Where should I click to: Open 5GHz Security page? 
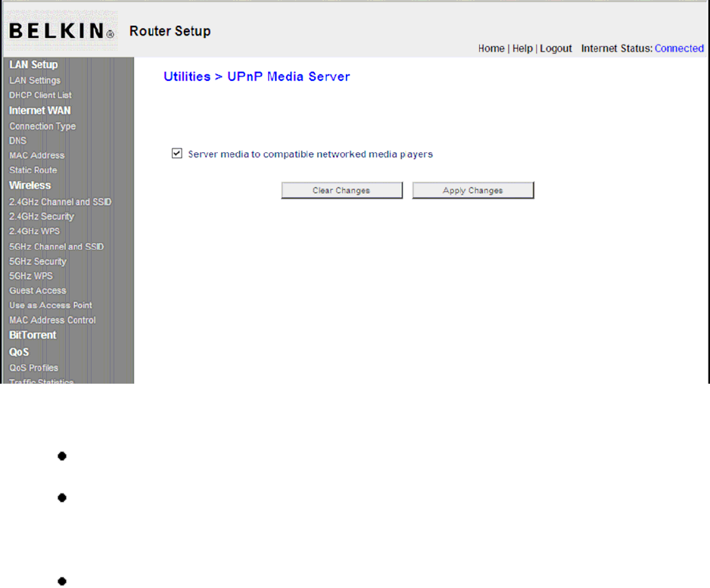pyautogui.click(x=38, y=262)
